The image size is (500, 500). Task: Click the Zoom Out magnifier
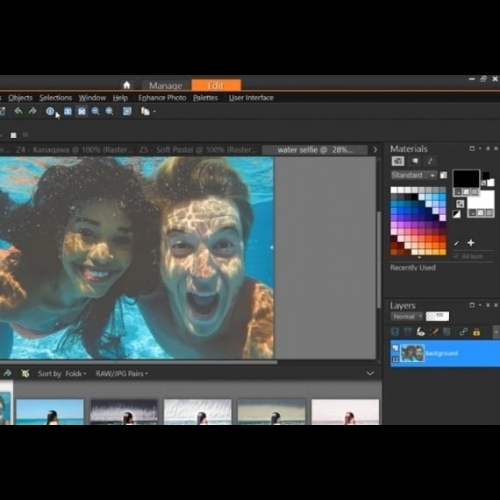pyautogui.click(x=96, y=111)
